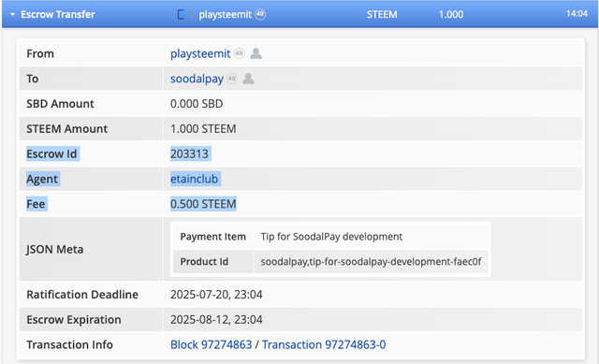Open etainclub agent account link
Screen dimensions: 599x364
[x=194, y=179]
